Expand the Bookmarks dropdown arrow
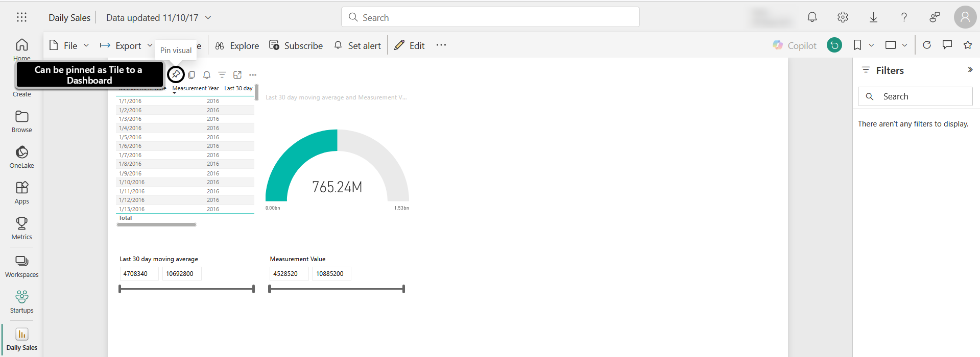The image size is (980, 357). coord(871,45)
